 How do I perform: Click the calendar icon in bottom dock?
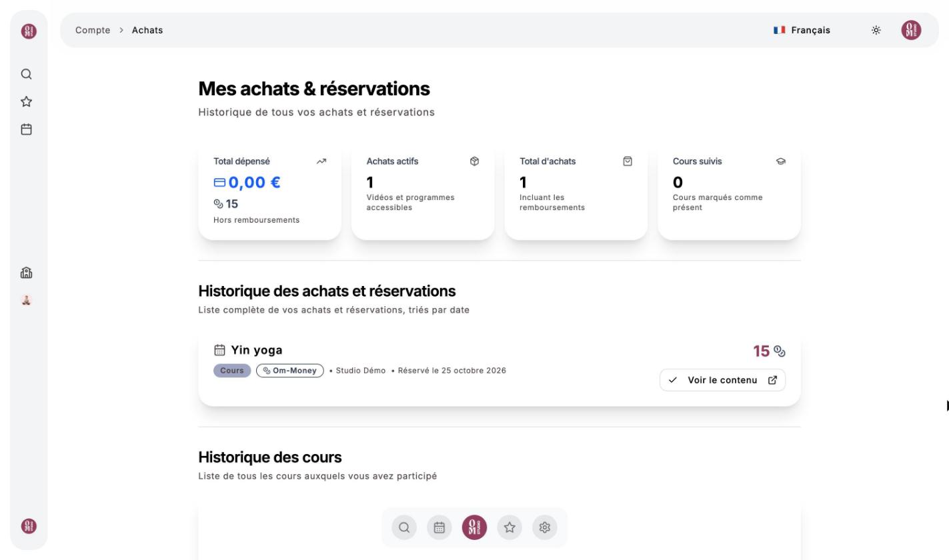[x=439, y=527]
